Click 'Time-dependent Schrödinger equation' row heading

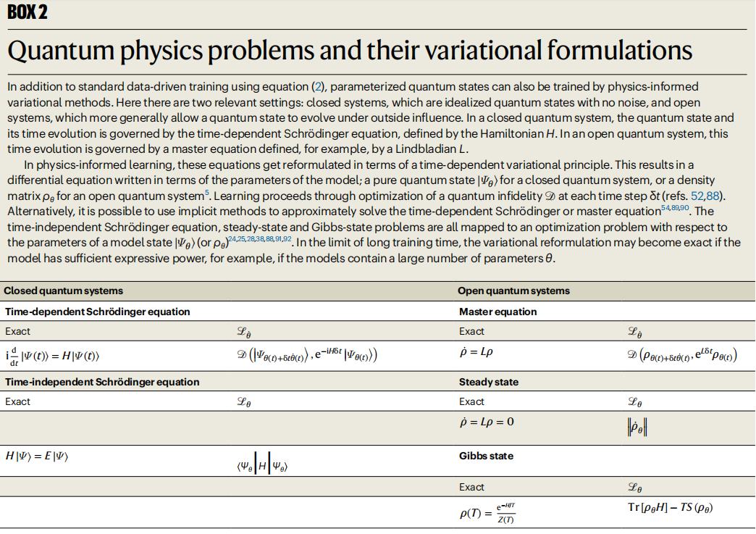coord(97,312)
